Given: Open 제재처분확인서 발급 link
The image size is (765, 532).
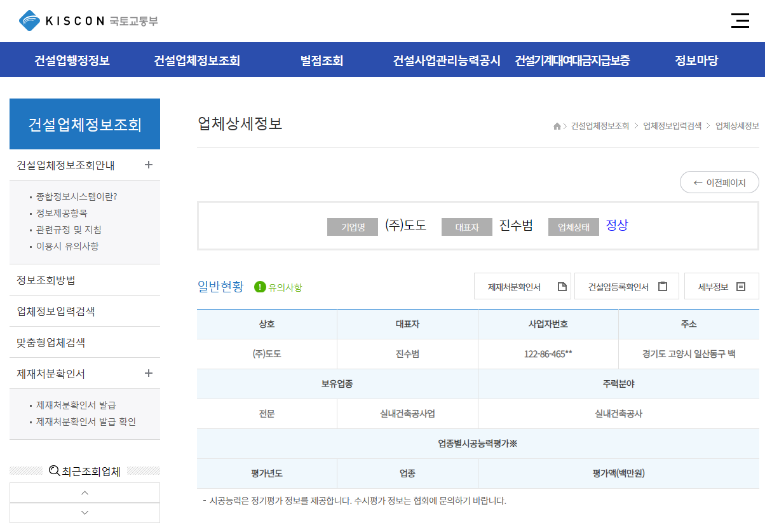Looking at the screenshot, I should (76, 405).
